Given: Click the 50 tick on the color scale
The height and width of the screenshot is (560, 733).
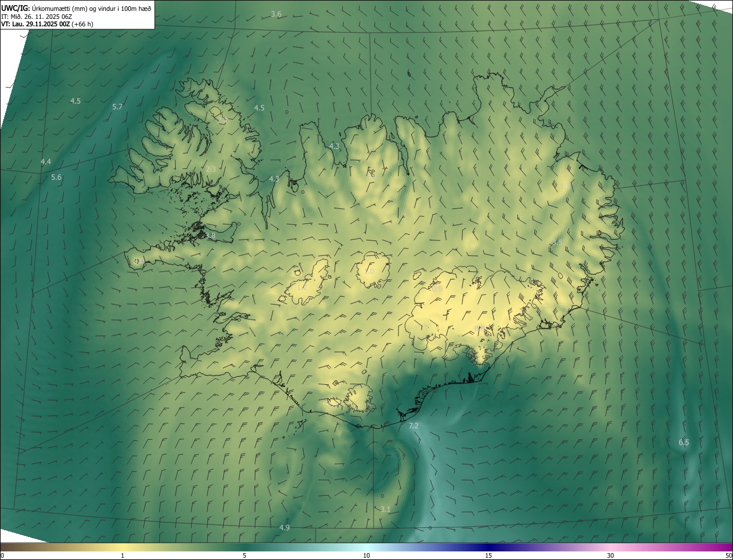Looking at the screenshot, I should click(728, 555).
